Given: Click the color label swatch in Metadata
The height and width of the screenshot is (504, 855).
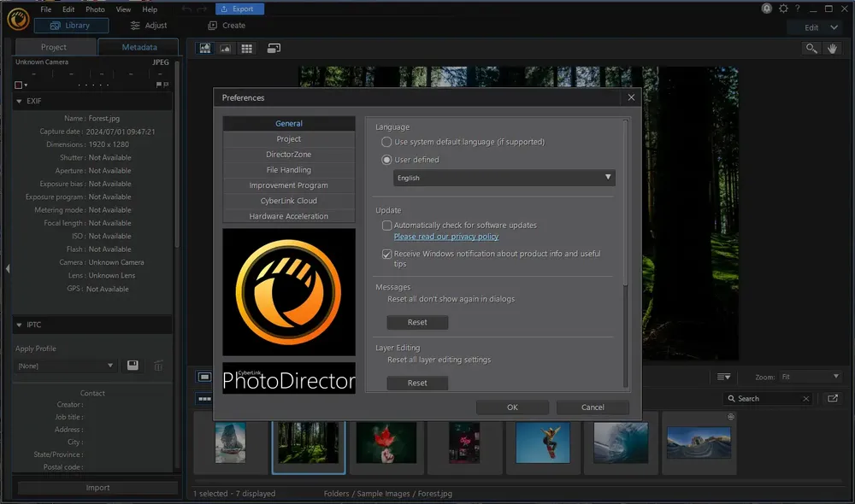Looking at the screenshot, I should coord(19,85).
